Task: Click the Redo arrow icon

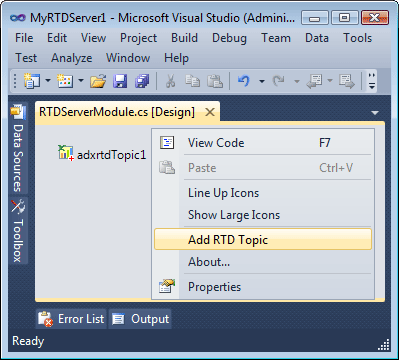Action: coord(278,81)
